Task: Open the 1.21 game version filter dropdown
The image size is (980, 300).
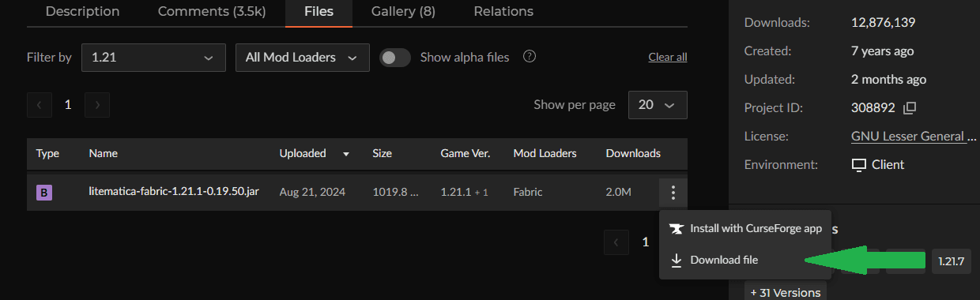Action: 154,58
